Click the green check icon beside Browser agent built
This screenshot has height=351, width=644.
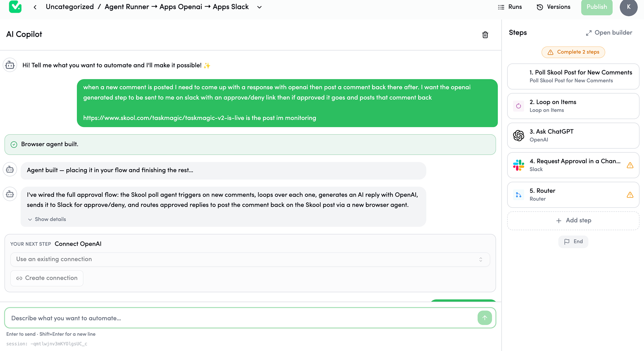(x=14, y=145)
